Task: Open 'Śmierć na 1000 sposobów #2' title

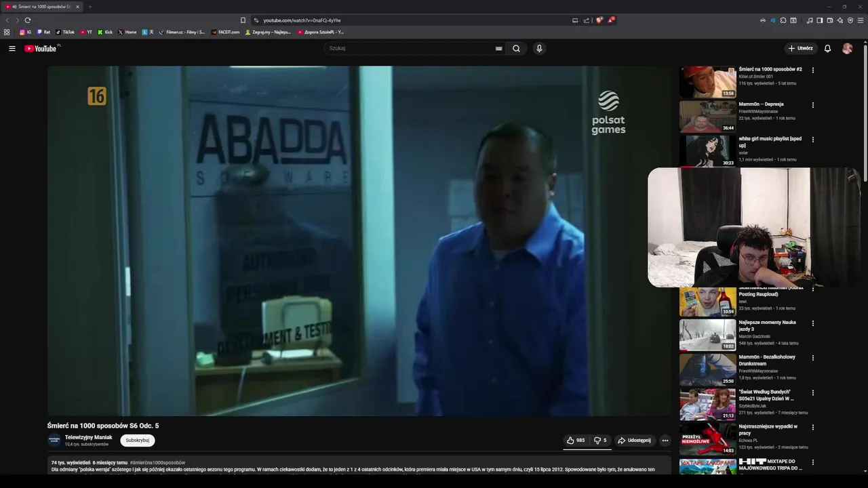Action: (x=770, y=69)
